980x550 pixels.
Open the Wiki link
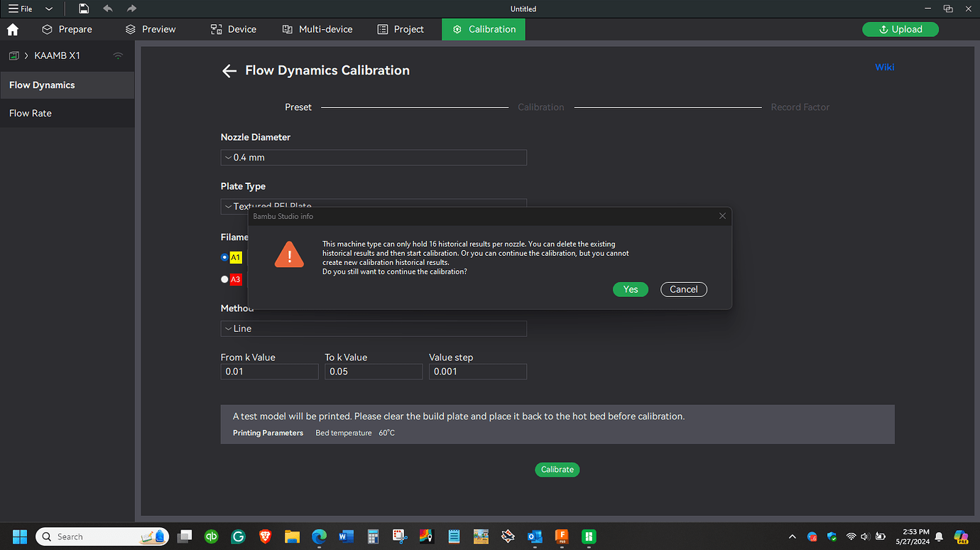click(x=885, y=68)
